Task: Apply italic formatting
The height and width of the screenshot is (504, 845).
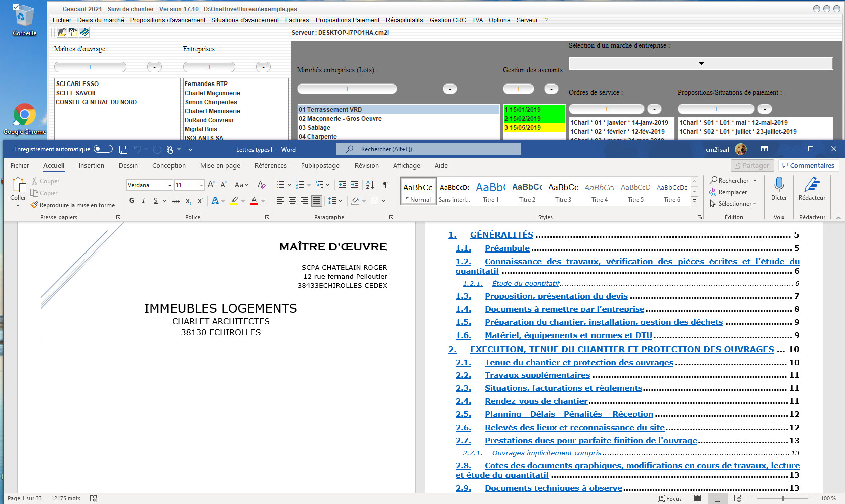Action: click(x=144, y=201)
